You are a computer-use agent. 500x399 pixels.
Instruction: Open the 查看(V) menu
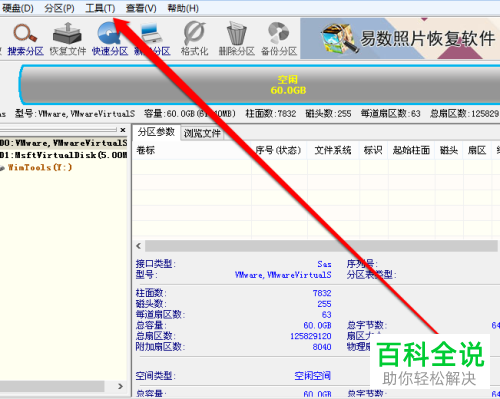[141, 8]
